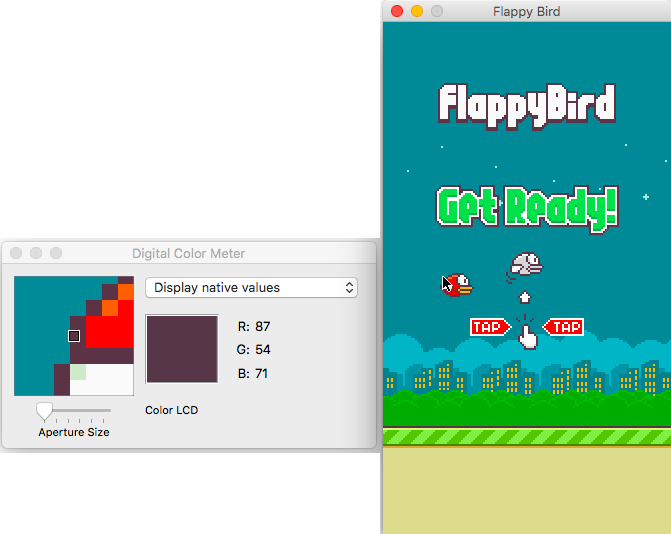Click the right red TAP label
The height and width of the screenshot is (534, 671).
tap(564, 327)
